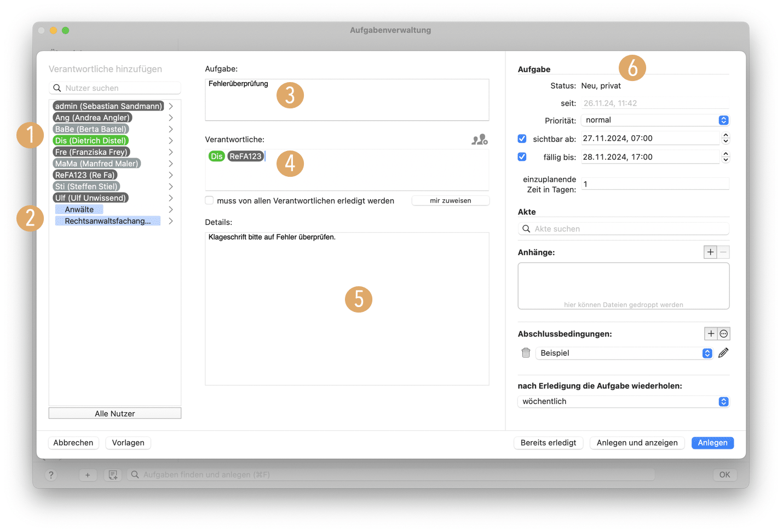The height and width of the screenshot is (532, 783).
Task: Click the user group icon beside Verantwortliche
Action: click(x=480, y=140)
